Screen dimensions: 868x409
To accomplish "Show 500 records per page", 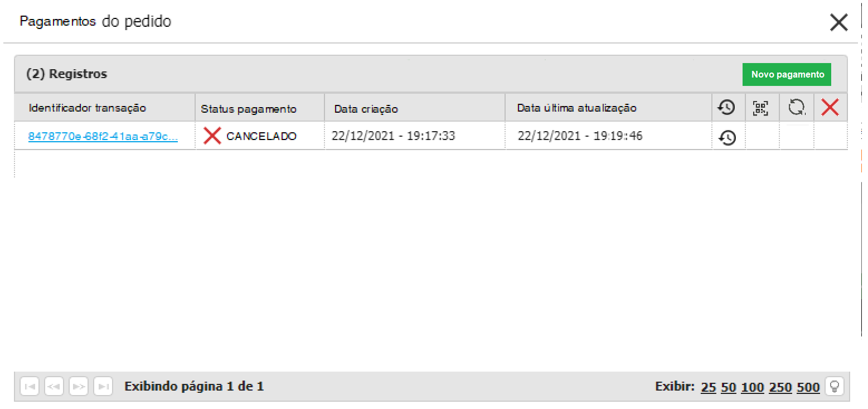I will click(808, 387).
